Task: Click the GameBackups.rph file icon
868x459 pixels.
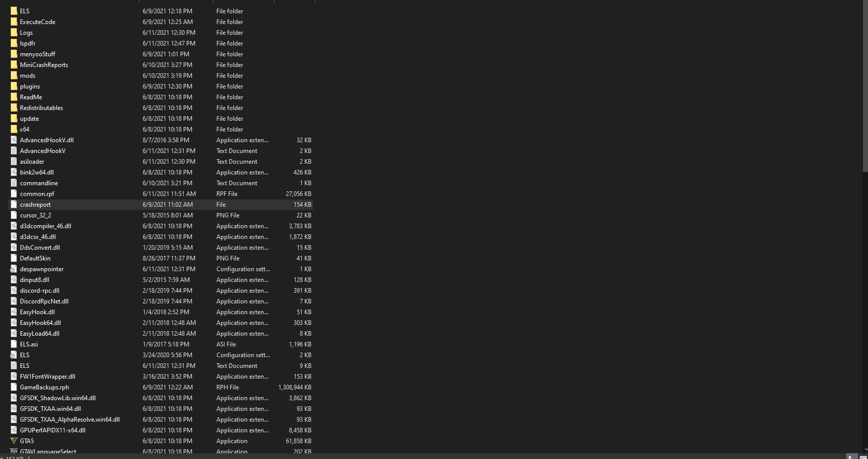Action: tap(14, 387)
